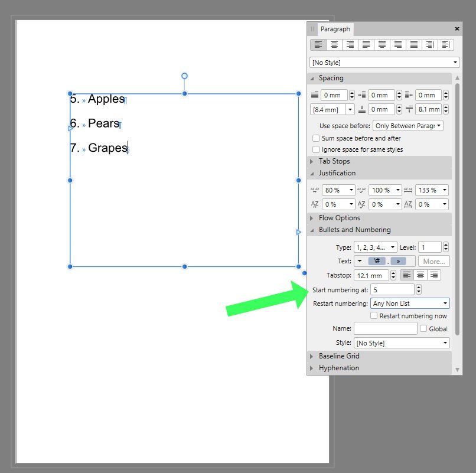
Task: Expand the Tab Stops section
Action: [312, 161]
